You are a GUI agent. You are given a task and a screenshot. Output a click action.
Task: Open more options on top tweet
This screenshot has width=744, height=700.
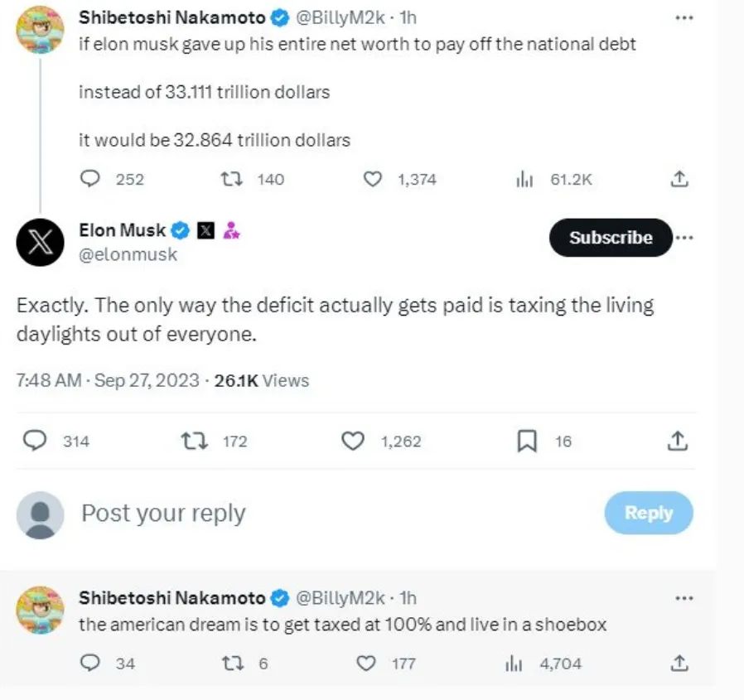pyautogui.click(x=684, y=17)
